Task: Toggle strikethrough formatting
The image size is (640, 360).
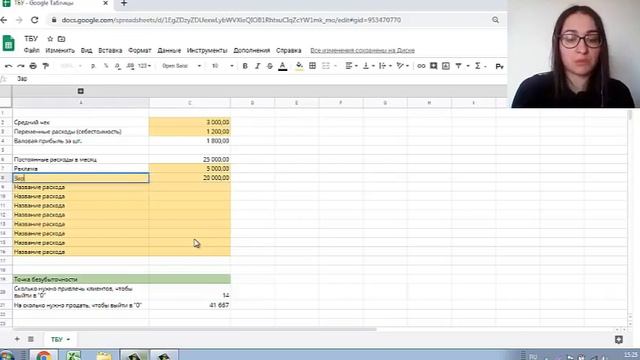Action: pos(270,66)
